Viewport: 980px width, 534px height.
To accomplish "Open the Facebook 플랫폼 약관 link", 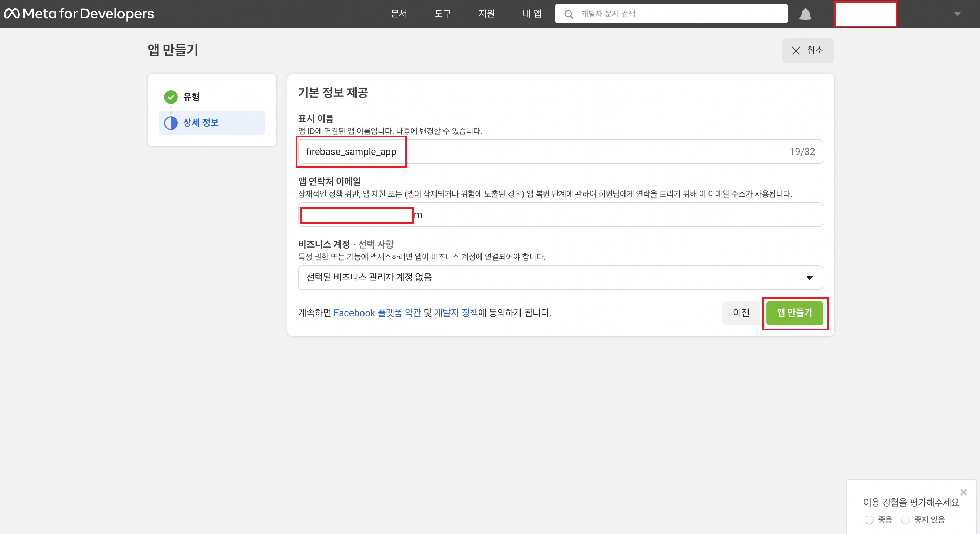I will pyautogui.click(x=377, y=313).
